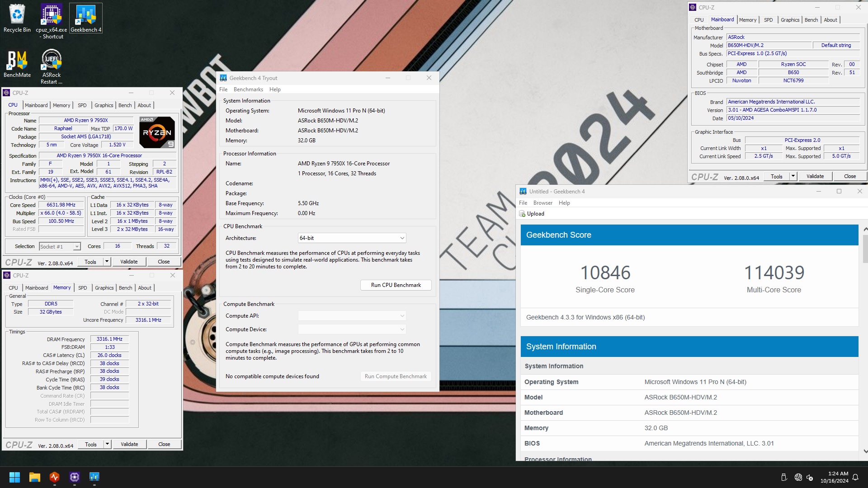Click the 10846 Single-Core Score
This screenshot has width=868, height=488.
point(605,273)
